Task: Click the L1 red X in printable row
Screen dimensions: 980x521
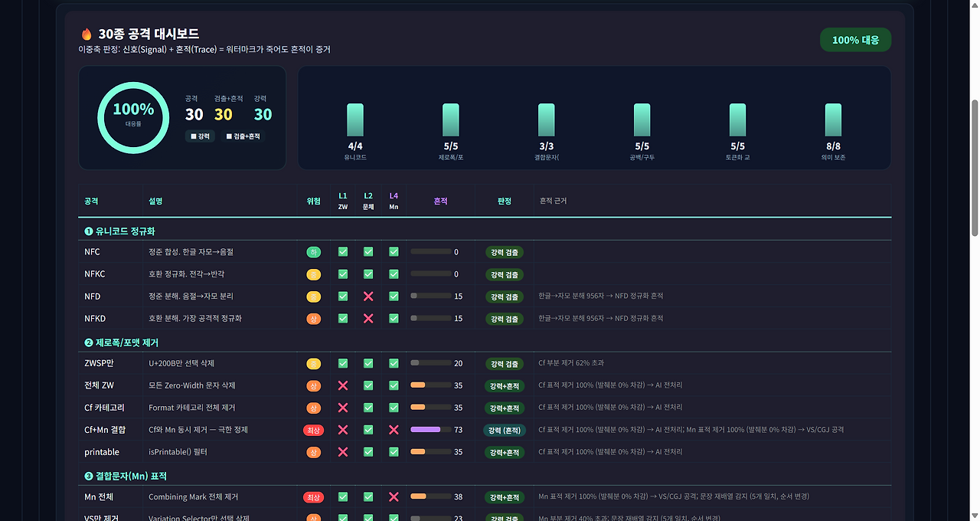Action: [x=343, y=452]
